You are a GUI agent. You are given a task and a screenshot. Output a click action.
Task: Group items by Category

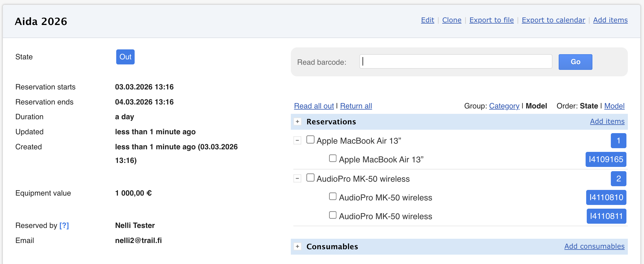[x=504, y=106]
